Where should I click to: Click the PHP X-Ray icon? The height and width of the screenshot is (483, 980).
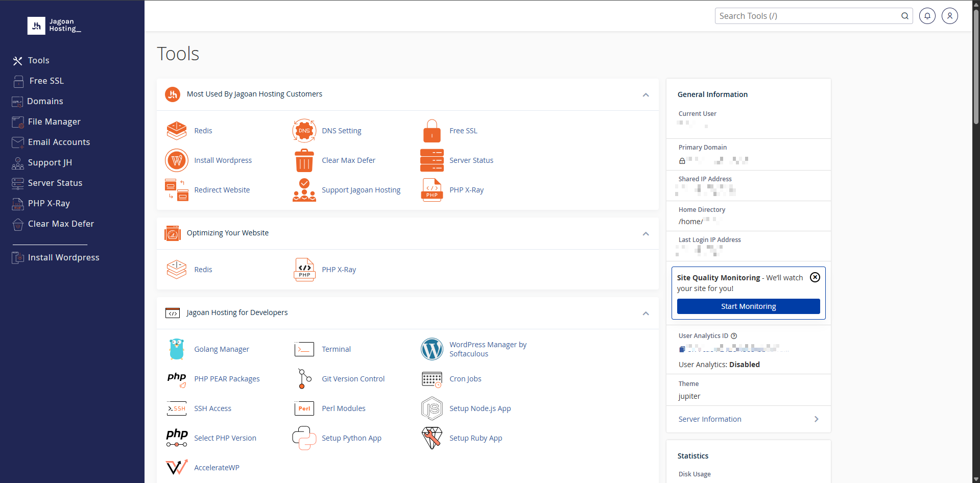click(432, 189)
